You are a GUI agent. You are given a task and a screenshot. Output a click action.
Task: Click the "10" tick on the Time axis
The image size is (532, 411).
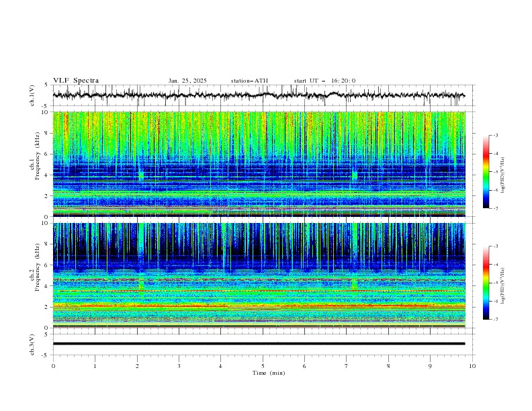coord(472,366)
